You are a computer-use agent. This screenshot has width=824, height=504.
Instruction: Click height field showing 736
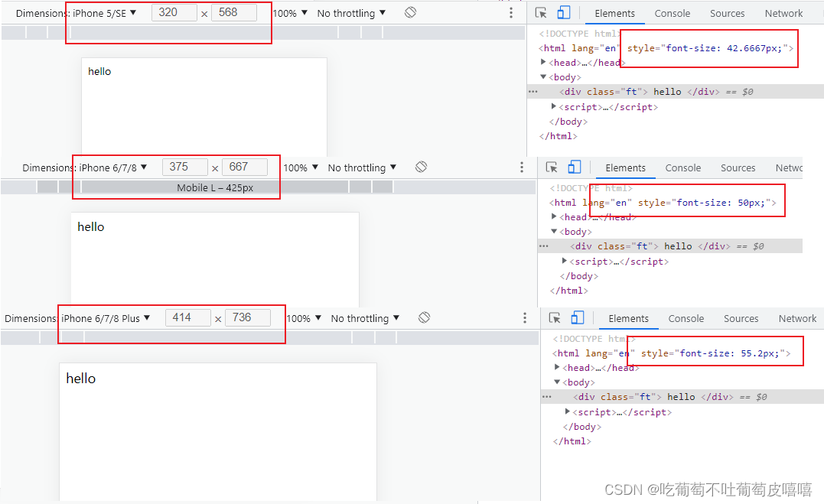click(x=248, y=317)
